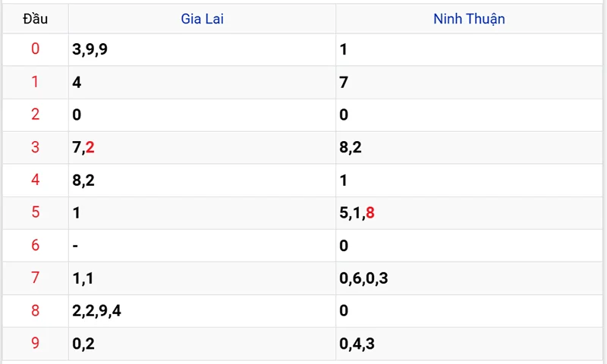
Task: Click red row number 5 in Đầu column
Action: pyautogui.click(x=35, y=213)
